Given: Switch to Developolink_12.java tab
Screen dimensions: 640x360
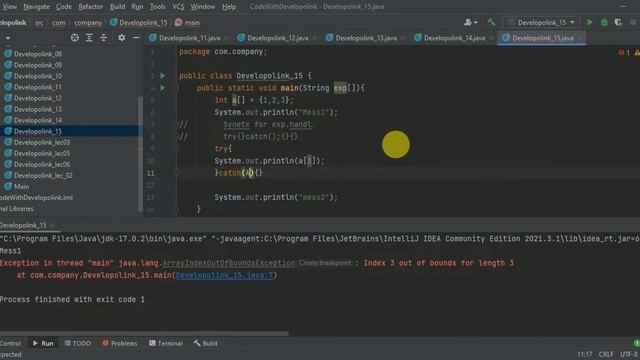Looking at the screenshot, I should [x=278, y=38].
